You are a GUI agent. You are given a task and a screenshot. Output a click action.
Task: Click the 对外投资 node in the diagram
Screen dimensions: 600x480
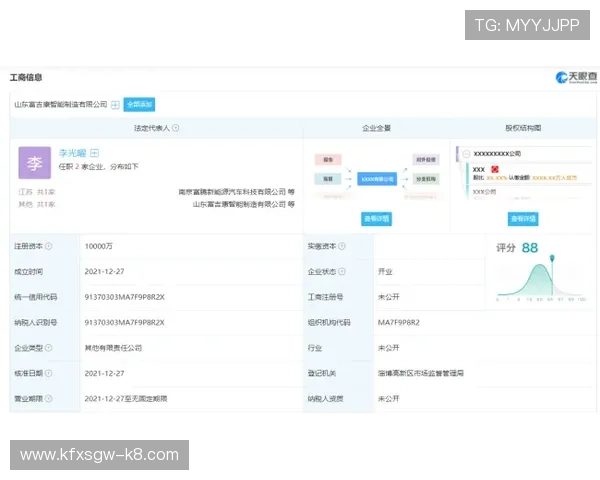click(426, 159)
